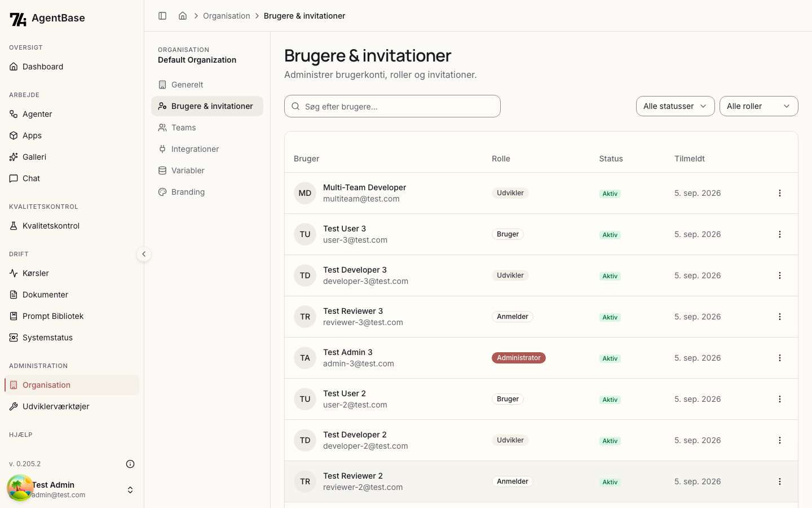Open Brugere & invitationer settings tab

(207, 106)
